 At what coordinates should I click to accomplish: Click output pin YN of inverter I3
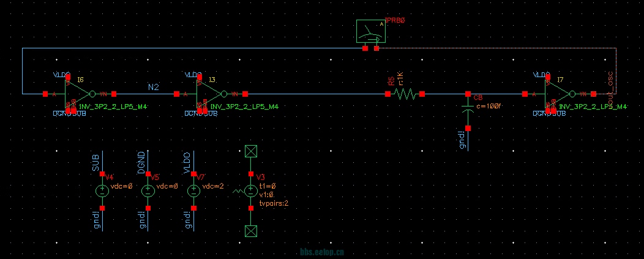[245, 94]
